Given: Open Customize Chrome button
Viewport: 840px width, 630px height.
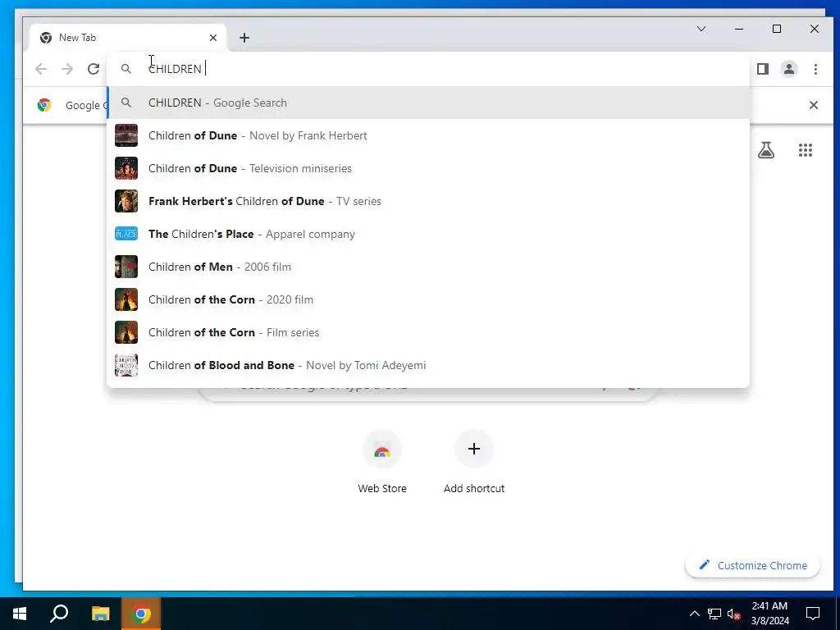Looking at the screenshot, I should [x=753, y=565].
